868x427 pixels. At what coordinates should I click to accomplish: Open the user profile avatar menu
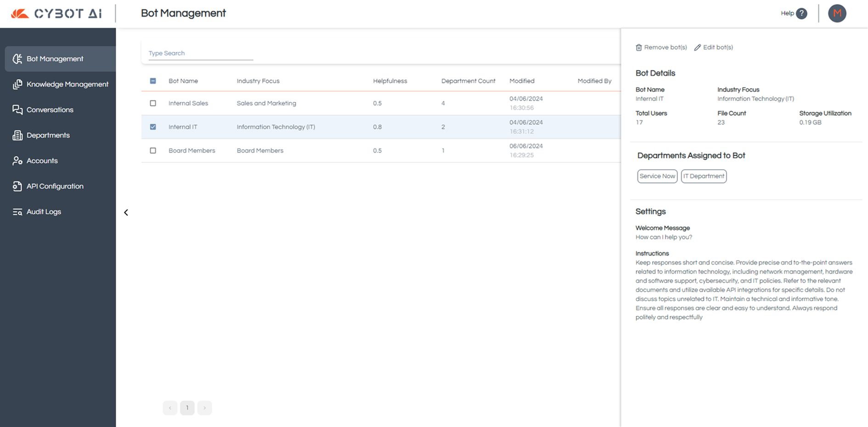click(x=837, y=13)
